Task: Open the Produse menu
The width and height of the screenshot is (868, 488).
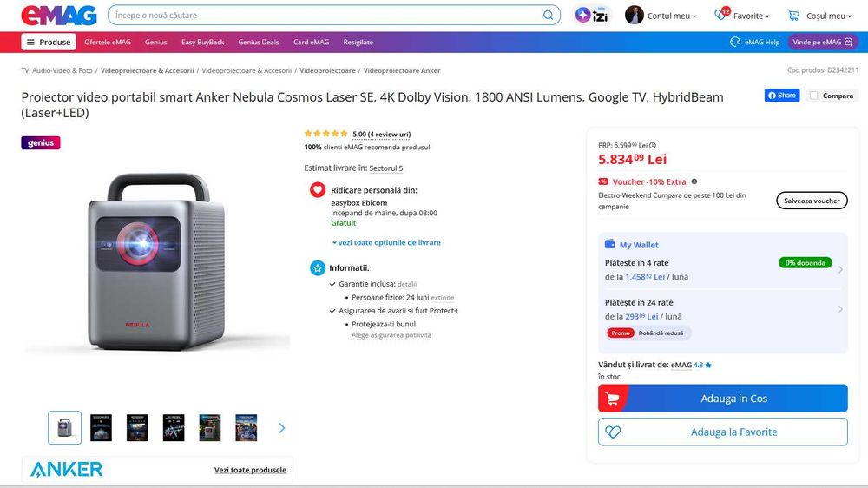Action: 49,42
